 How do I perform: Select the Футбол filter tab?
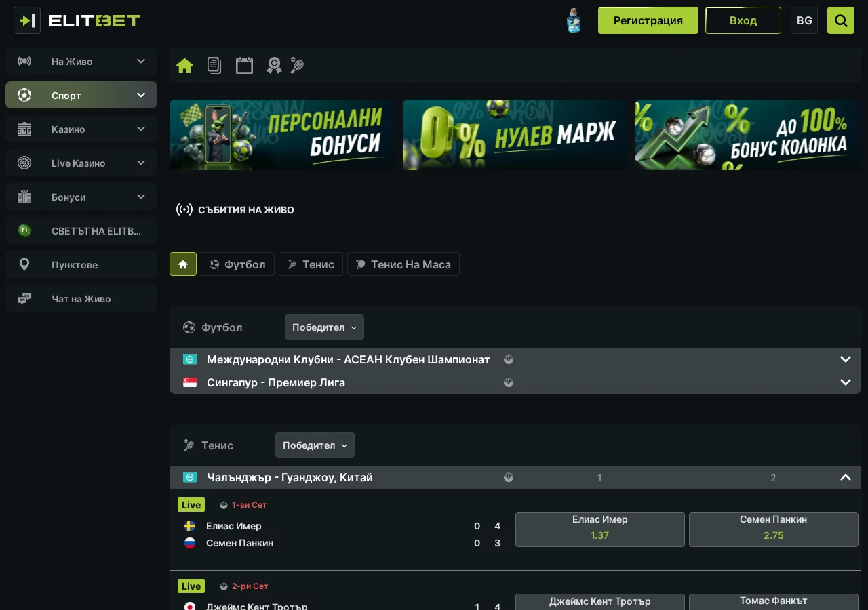click(237, 264)
